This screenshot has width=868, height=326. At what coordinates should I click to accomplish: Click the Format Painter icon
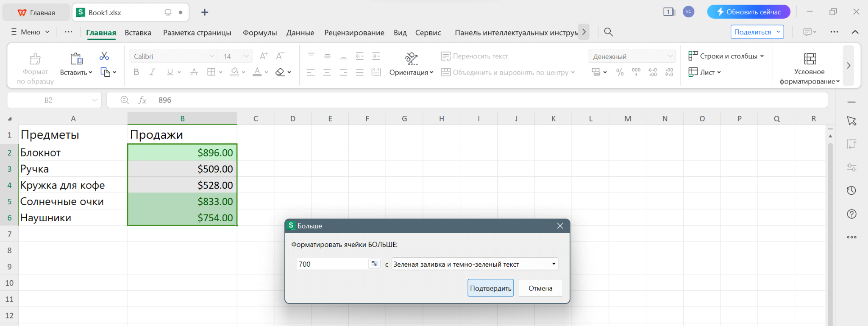coord(35,59)
